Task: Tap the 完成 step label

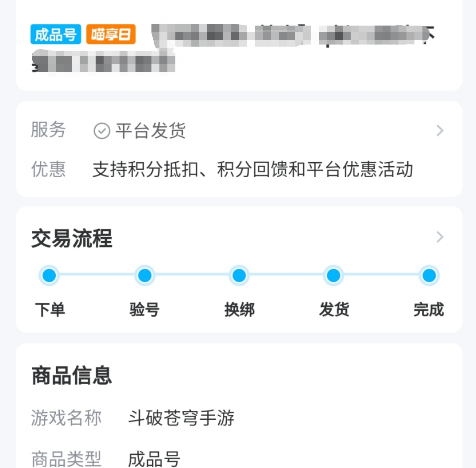Action: [x=429, y=310]
